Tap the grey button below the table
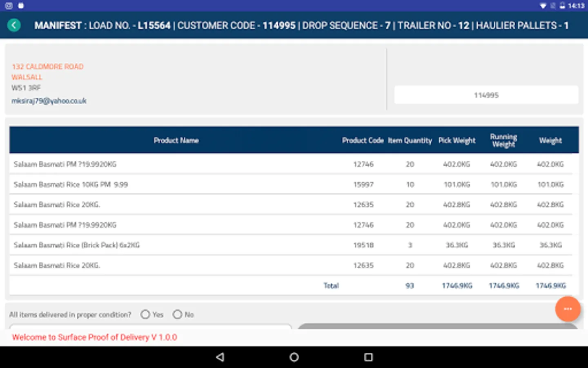 tap(438, 326)
